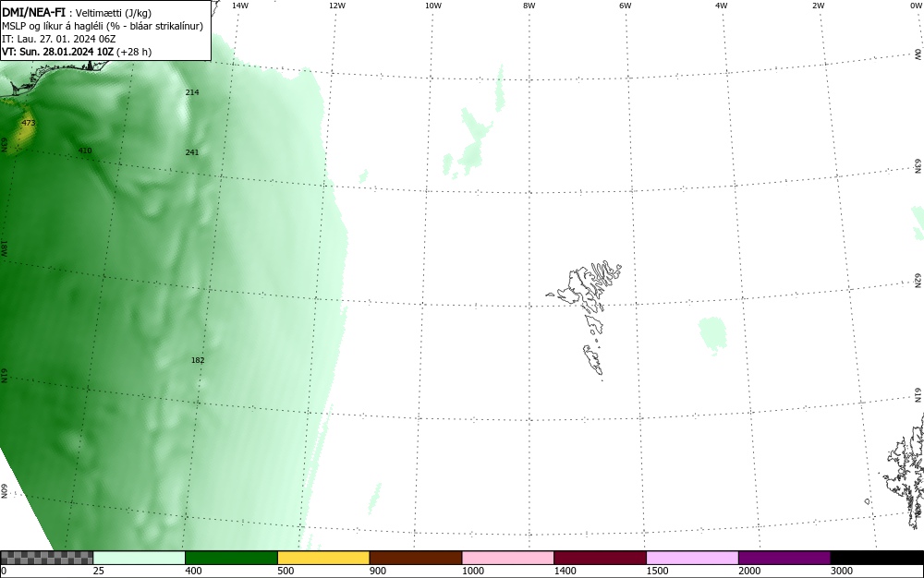Select the light mint green legend swatch

pos(140,558)
